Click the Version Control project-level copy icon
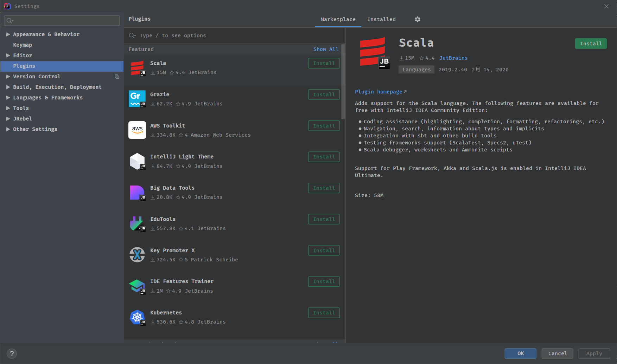Screen dimensions: 617x364 117,77
